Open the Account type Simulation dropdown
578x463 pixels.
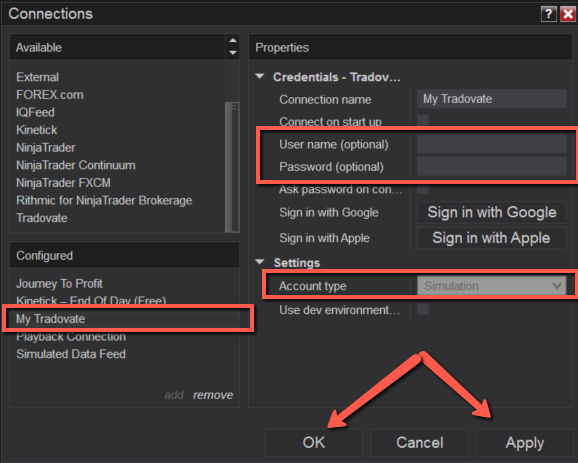(x=491, y=286)
